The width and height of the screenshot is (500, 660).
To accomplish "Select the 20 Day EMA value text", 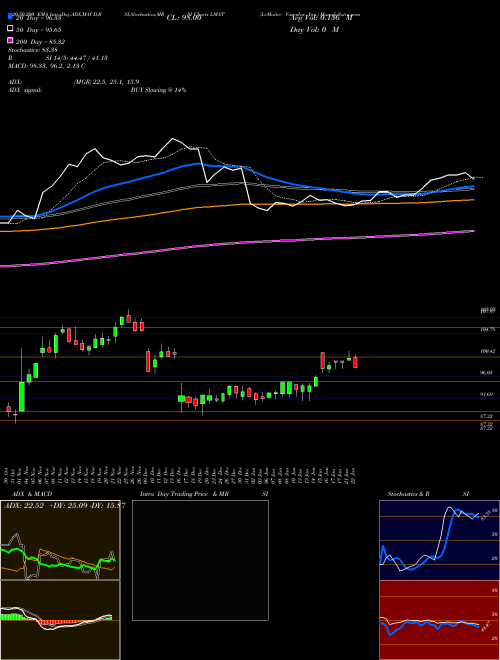I will 39,18.
